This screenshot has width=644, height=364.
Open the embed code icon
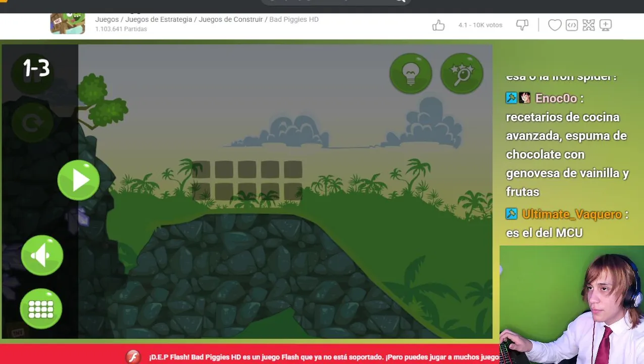(572, 25)
